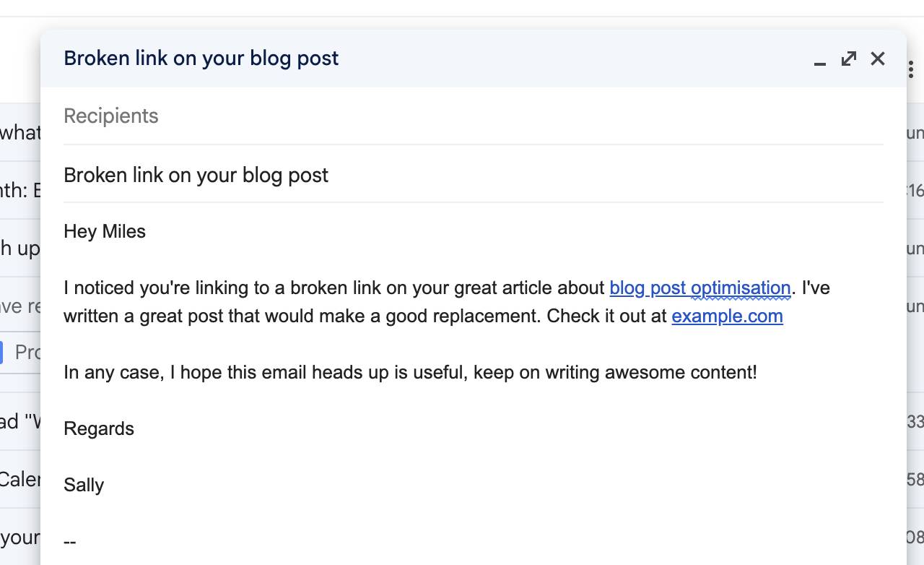Click the Recipients field
This screenshot has width=924, height=565.
(473, 116)
